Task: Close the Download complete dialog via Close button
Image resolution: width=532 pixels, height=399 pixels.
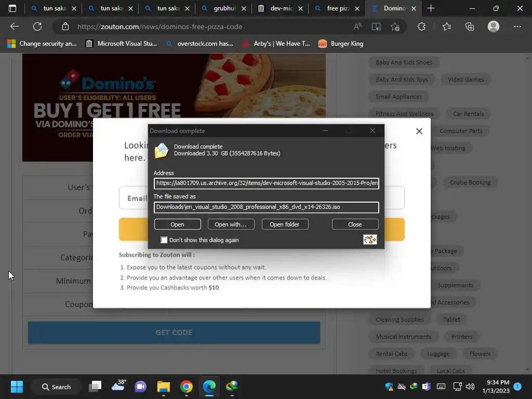Action: click(x=355, y=224)
